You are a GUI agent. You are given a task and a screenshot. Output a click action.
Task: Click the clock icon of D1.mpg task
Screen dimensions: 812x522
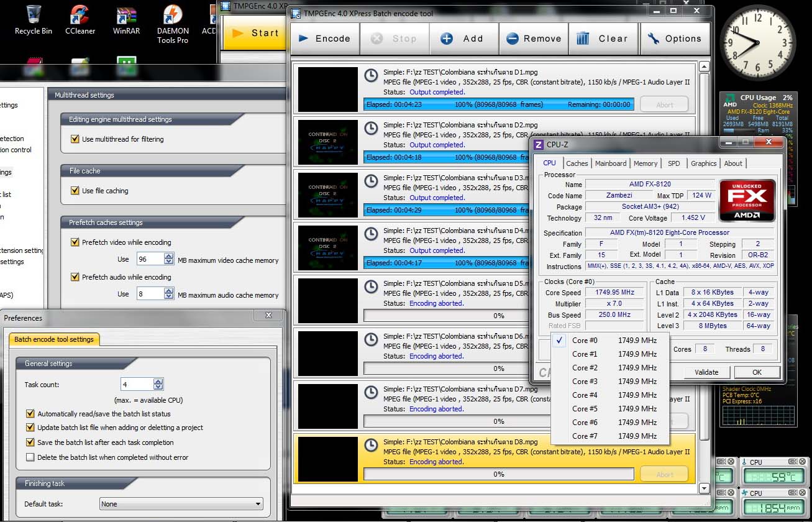370,75
